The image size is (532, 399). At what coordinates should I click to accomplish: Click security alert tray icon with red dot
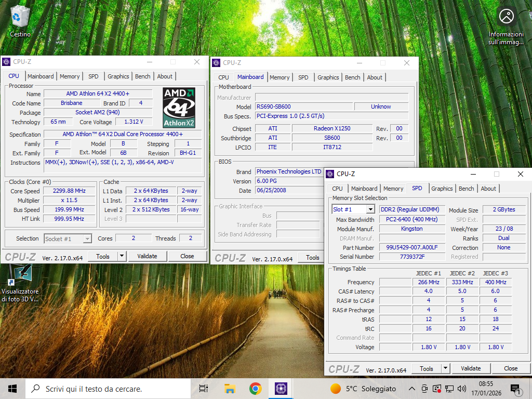tap(436, 389)
